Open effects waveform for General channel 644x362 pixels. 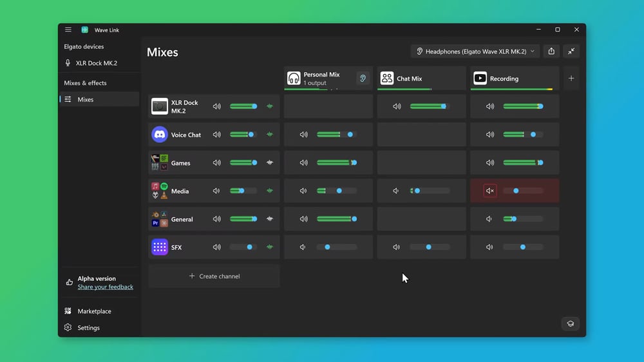click(x=269, y=219)
